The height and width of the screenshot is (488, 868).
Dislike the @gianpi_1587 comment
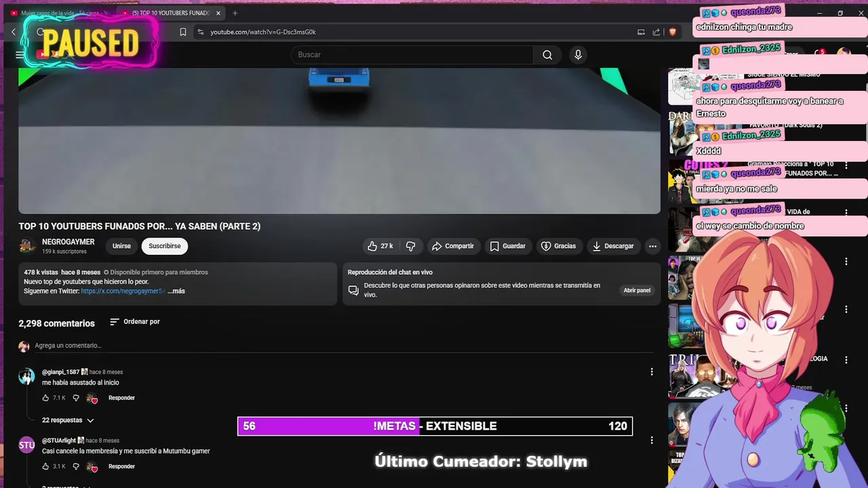(76, 398)
